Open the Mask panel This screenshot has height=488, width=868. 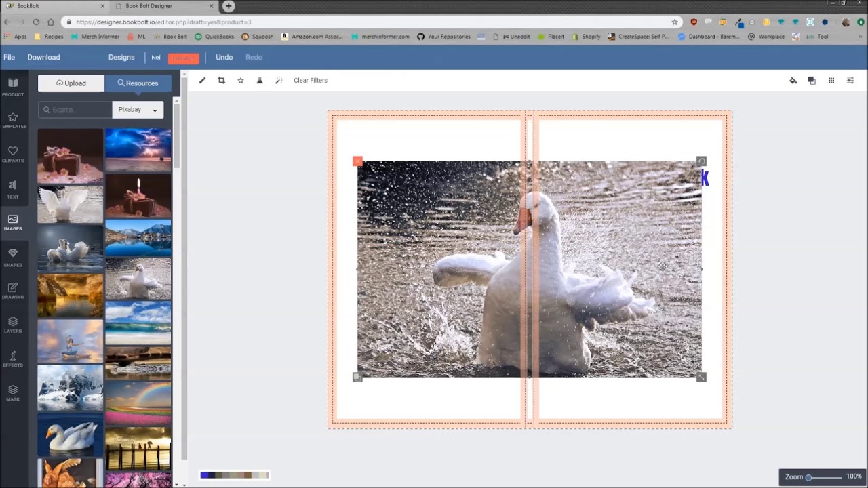tap(12, 393)
